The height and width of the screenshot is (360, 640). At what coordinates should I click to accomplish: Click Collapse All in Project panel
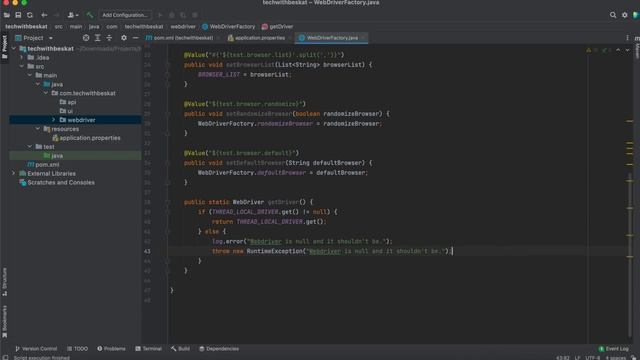coord(109,38)
